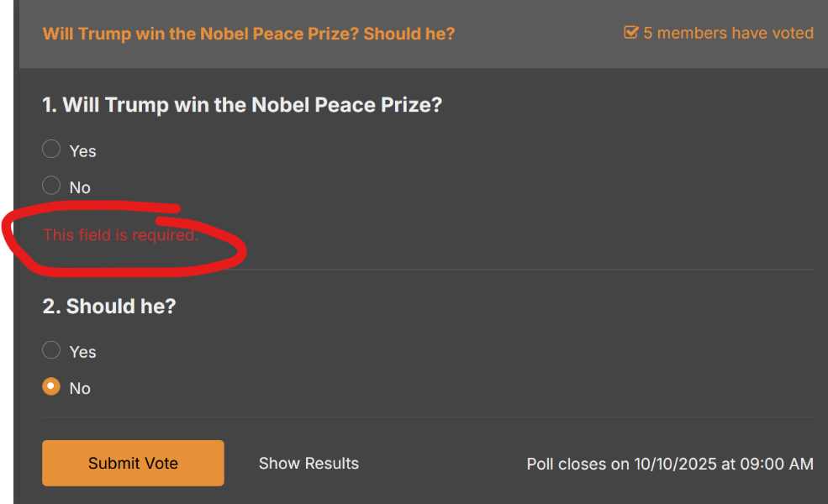Click the red "This field is required." message
Screen dimensions: 828x504
[x=120, y=235]
